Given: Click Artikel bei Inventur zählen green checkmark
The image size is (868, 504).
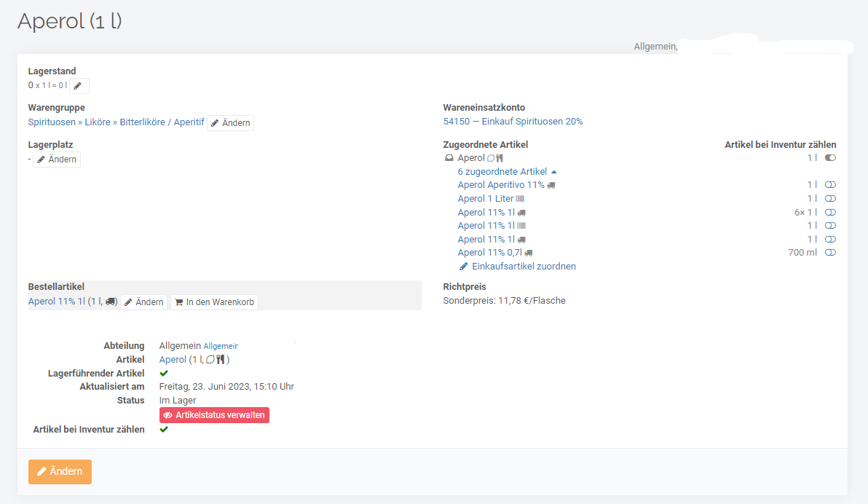Looking at the screenshot, I should pos(164,429).
